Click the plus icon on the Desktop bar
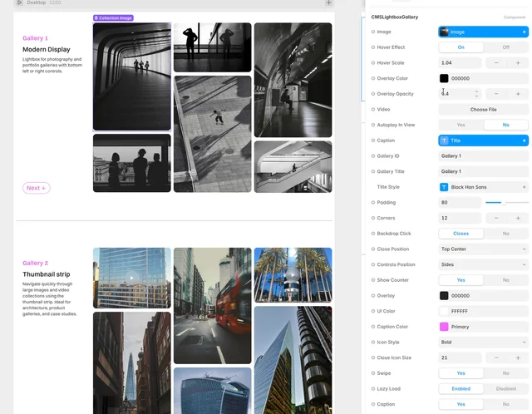This screenshot has width=532, height=414. [328, 2]
